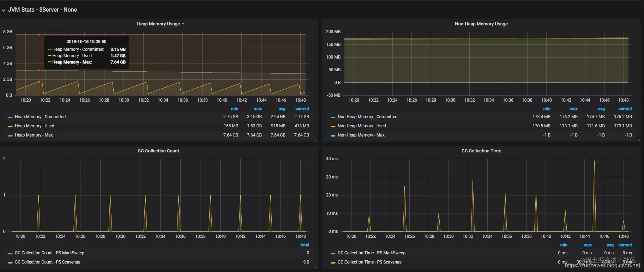Click the green GC Collection Time - PS MarkSweep swatch
The height and width of the screenshot is (272, 644).
333,253
